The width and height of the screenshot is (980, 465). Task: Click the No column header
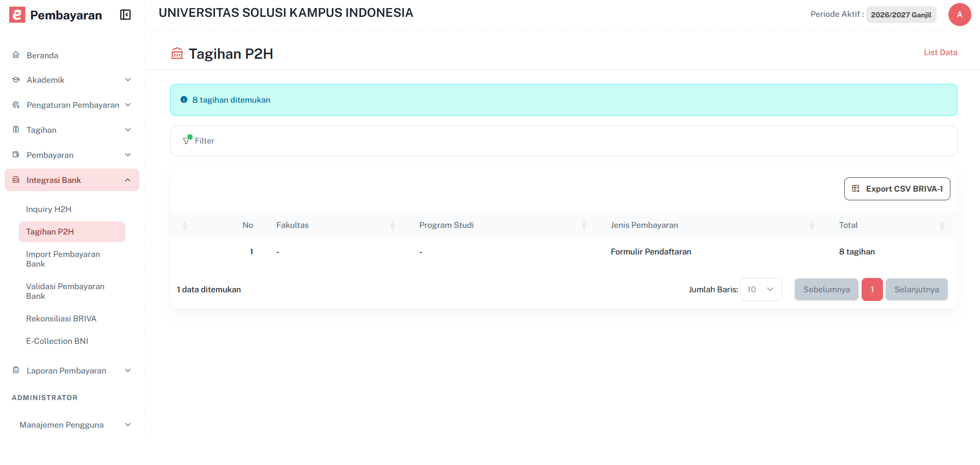coord(248,225)
